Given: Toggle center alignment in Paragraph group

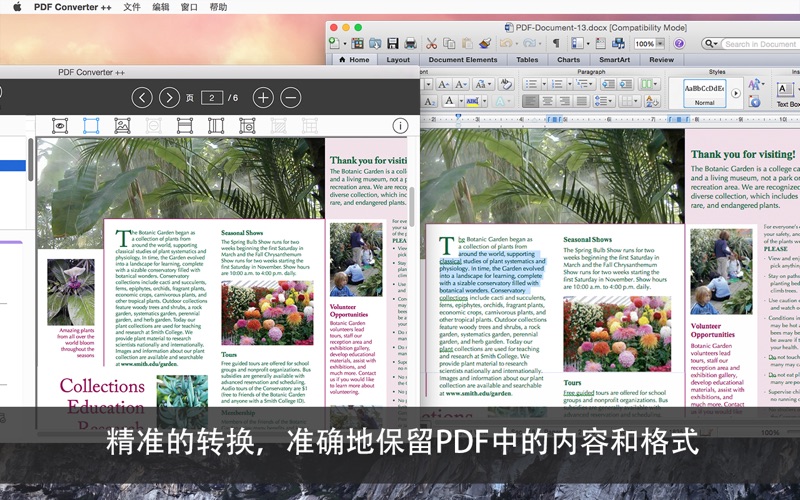Looking at the screenshot, I should [x=547, y=101].
